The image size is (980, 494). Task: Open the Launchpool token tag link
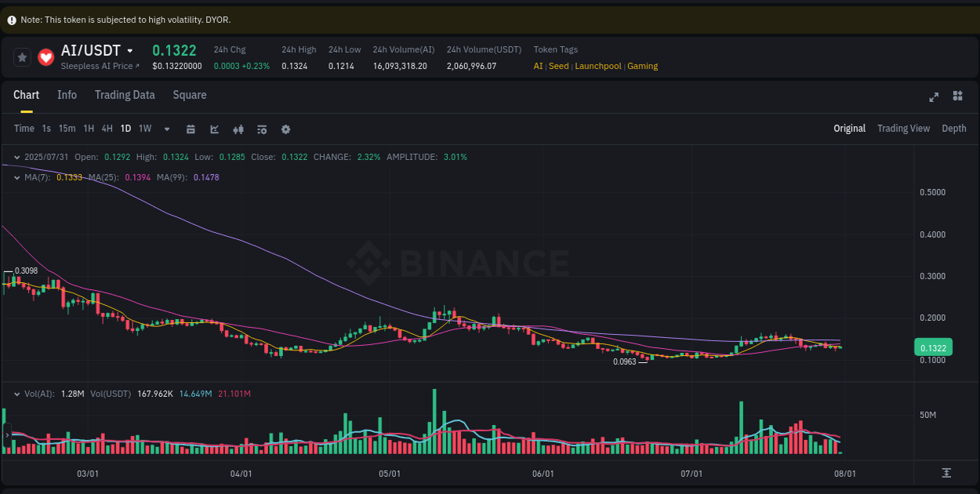(x=597, y=66)
